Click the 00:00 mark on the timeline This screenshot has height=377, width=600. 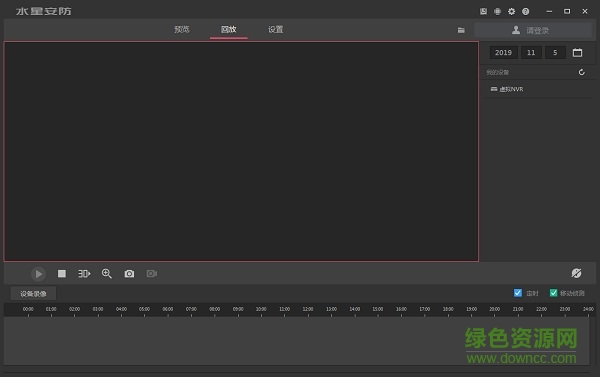(x=28, y=309)
